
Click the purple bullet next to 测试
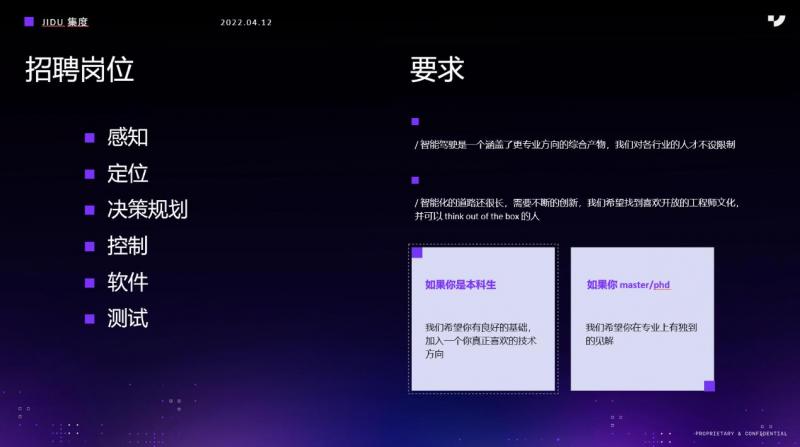pos(90,319)
